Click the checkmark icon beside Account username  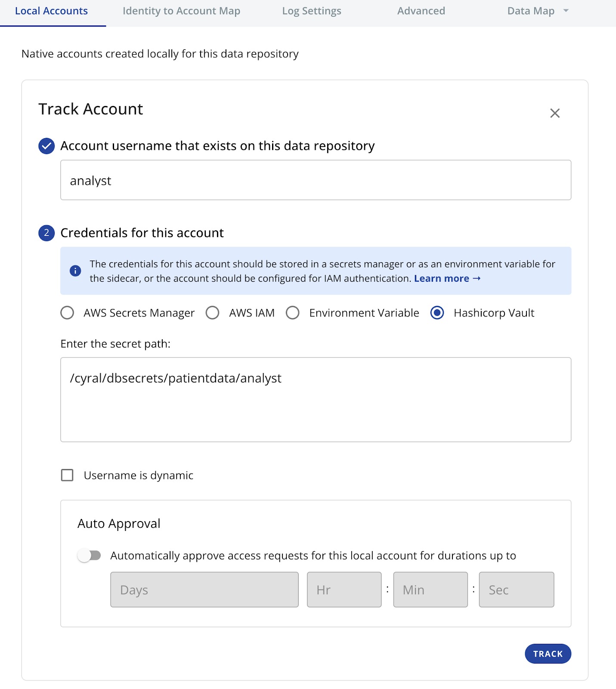(x=46, y=146)
